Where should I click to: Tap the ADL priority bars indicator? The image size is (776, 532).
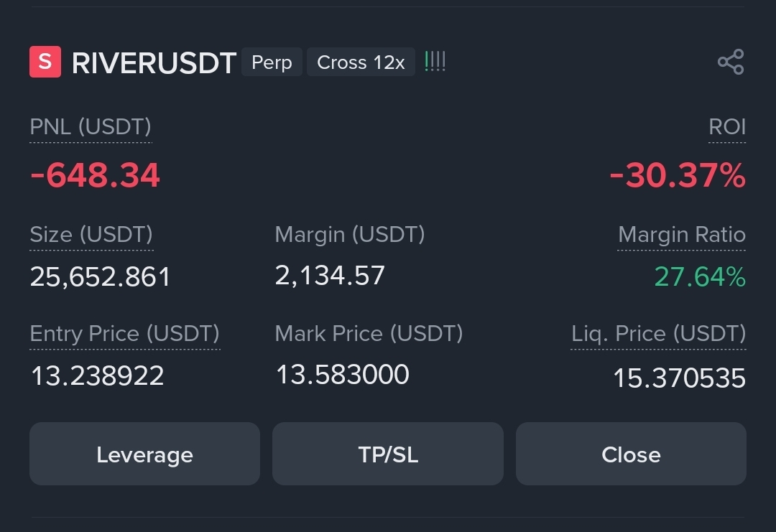(x=435, y=62)
